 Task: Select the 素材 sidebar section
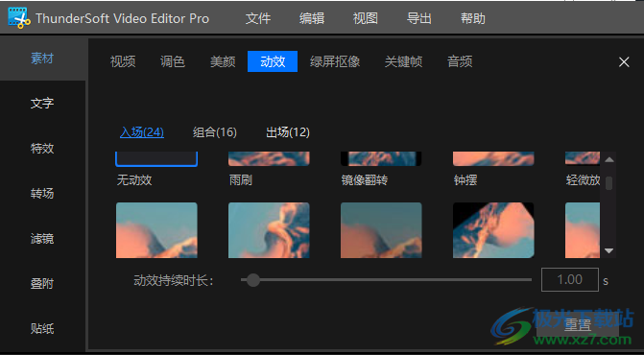[42, 59]
